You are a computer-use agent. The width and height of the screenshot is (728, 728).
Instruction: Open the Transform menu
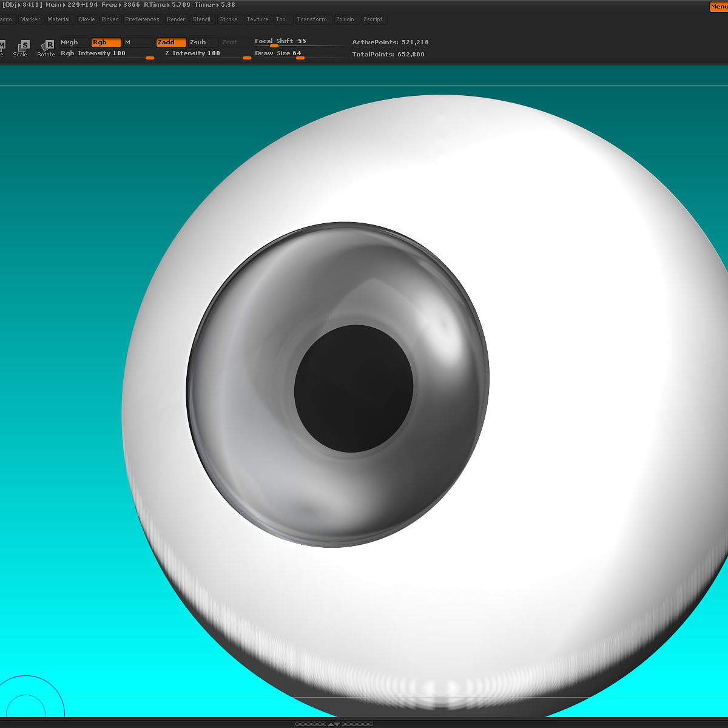click(x=312, y=19)
